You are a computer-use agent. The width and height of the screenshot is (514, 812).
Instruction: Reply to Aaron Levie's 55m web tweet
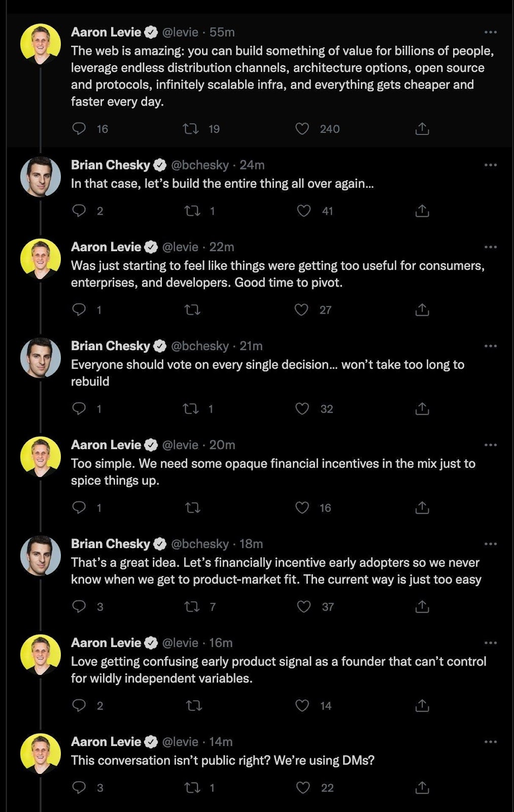(x=79, y=128)
